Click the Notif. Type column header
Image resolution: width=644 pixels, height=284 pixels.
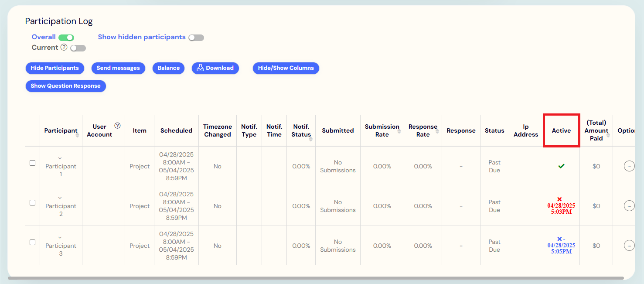pos(249,130)
